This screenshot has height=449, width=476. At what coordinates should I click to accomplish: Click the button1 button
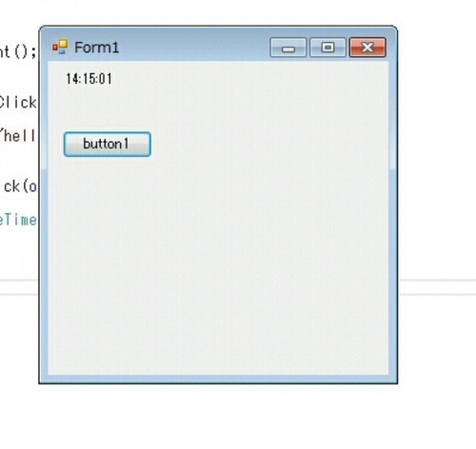(108, 145)
